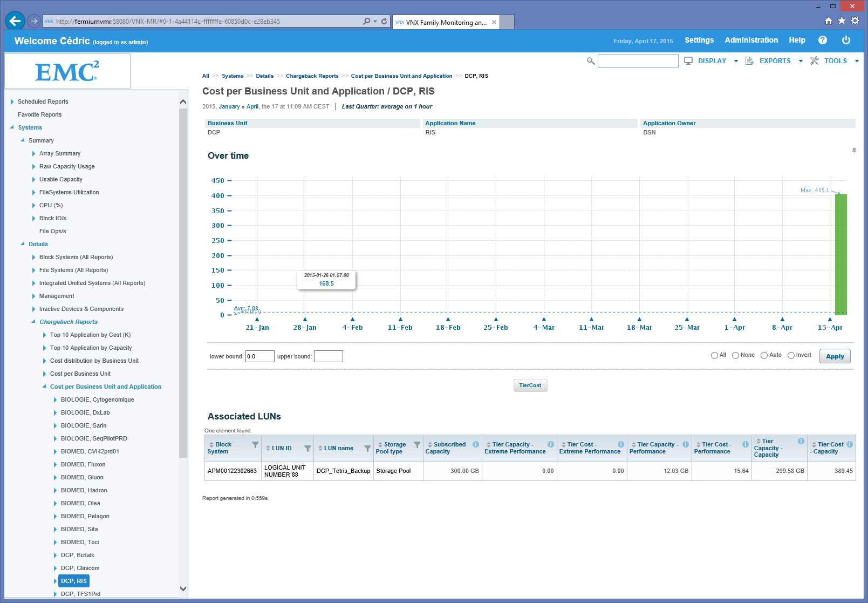Screen dimensions: 868x603
Task: Open the Settings menu
Action: tap(699, 40)
